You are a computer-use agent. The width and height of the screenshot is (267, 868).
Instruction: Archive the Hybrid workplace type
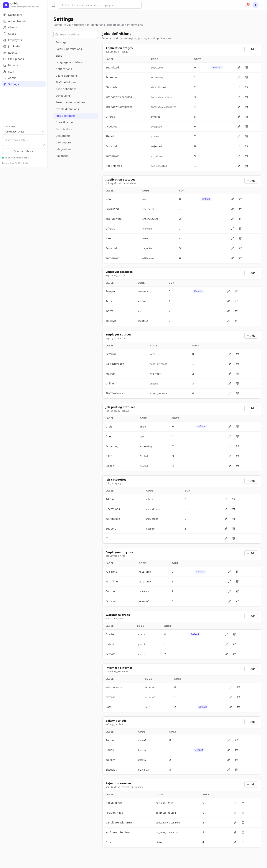coord(234,644)
